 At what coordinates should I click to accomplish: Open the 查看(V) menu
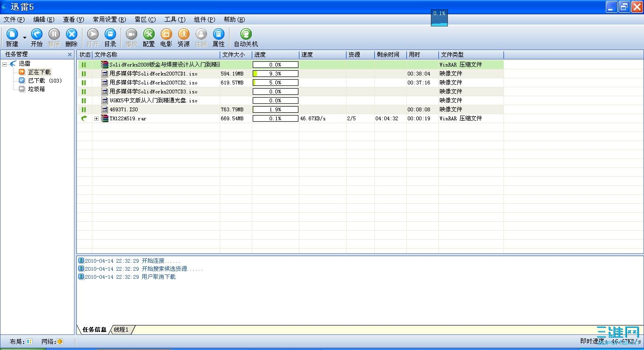pos(74,19)
